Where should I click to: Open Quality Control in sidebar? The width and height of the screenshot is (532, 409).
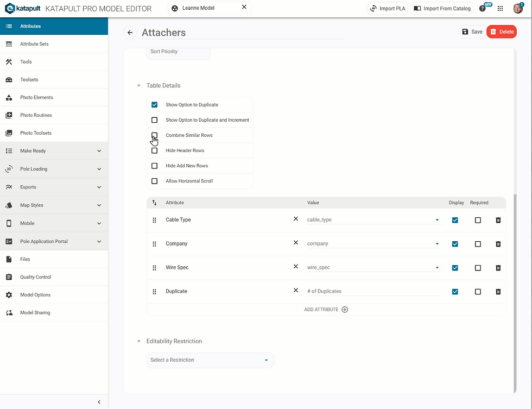pos(54,277)
